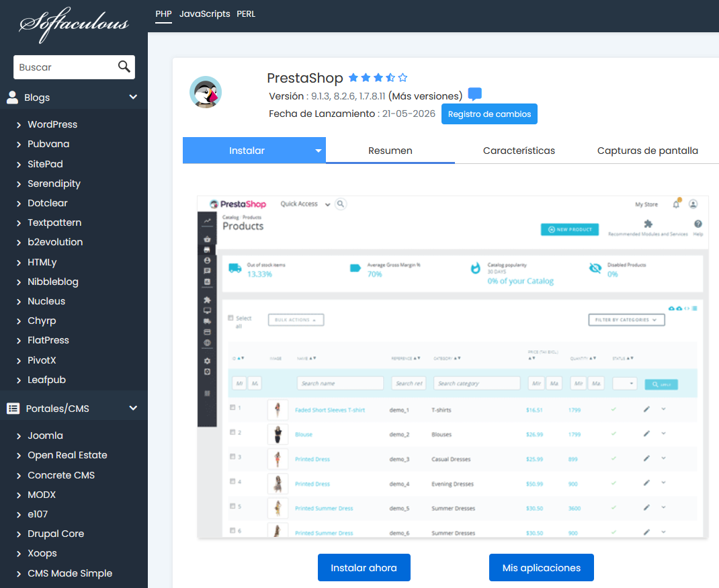Click the Registro de cambios button
Screen dimensions: 719x588
click(x=489, y=114)
